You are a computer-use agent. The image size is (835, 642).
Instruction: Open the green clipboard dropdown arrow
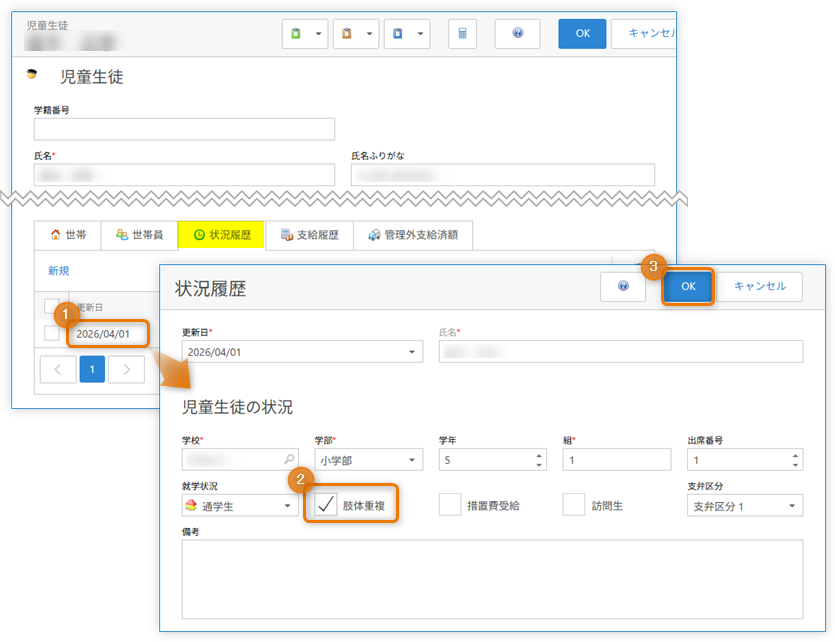click(x=318, y=34)
